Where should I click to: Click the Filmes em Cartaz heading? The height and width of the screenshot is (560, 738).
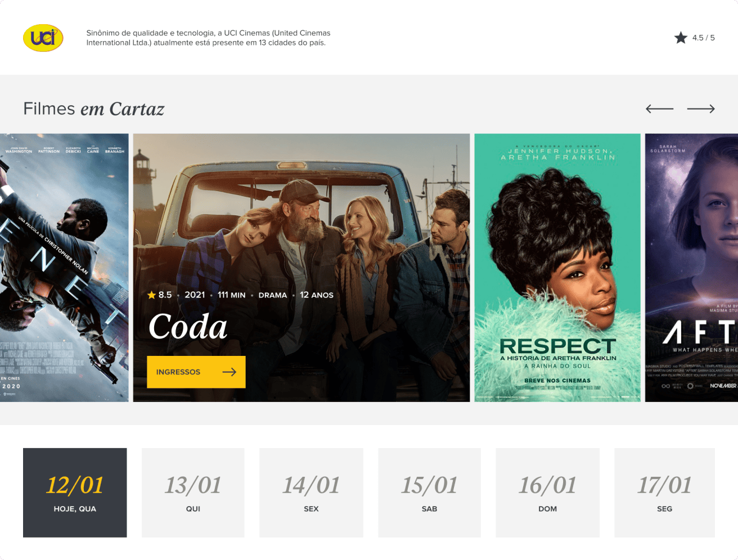[94, 109]
